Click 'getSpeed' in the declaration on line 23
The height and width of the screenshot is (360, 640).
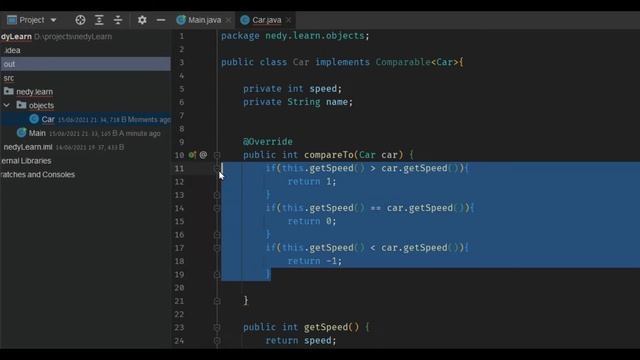point(326,327)
